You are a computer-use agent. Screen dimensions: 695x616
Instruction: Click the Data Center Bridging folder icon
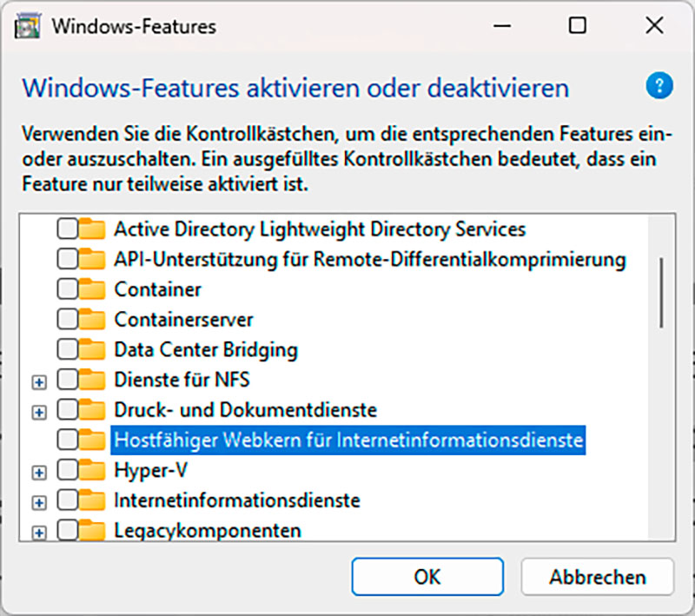[90, 349]
